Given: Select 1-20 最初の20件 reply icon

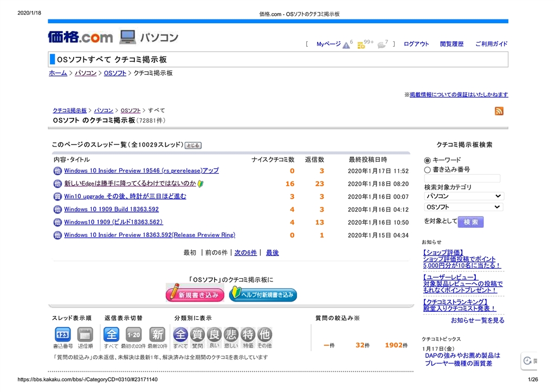Looking at the screenshot, I should coord(133,334).
